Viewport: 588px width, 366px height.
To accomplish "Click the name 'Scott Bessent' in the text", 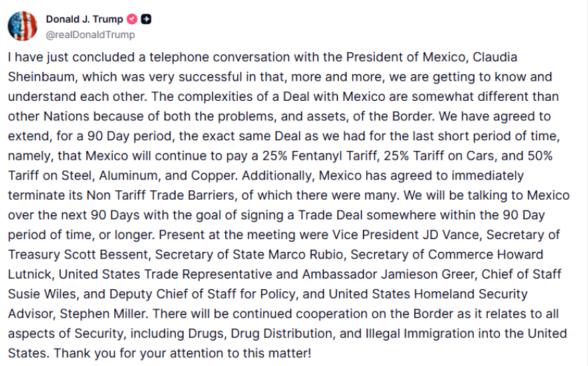I will pyautogui.click(x=107, y=254).
